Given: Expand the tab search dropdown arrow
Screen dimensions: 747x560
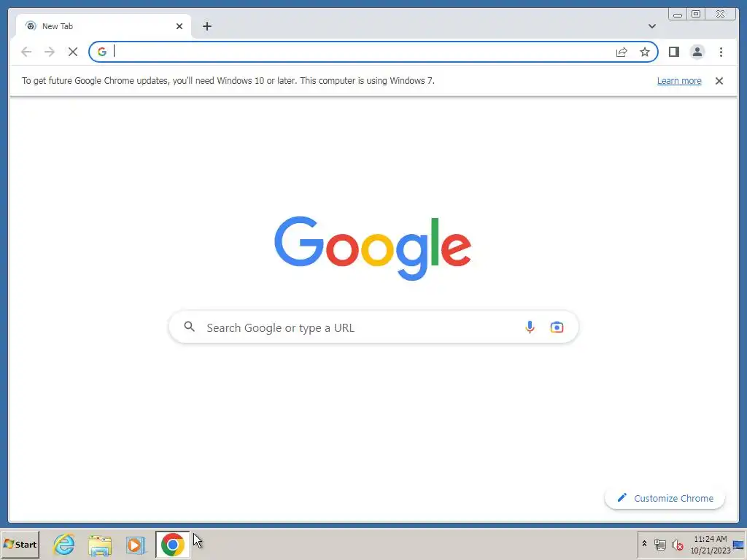Looking at the screenshot, I should pos(651,26).
